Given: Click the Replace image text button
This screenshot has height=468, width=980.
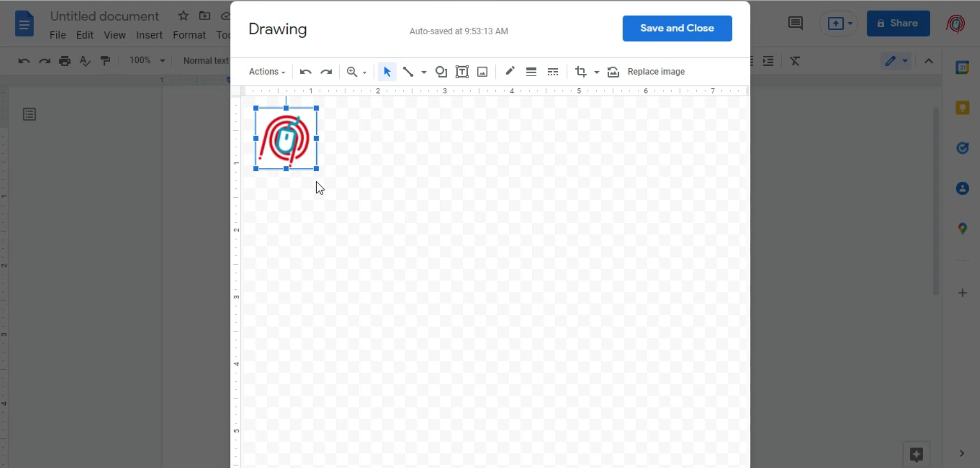Looking at the screenshot, I should (656, 72).
